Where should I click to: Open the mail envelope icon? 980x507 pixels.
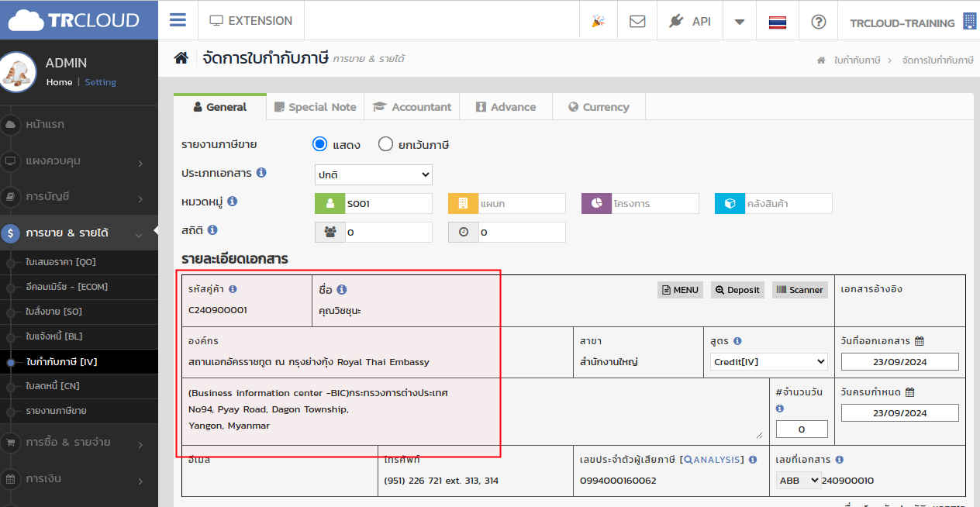coord(637,21)
